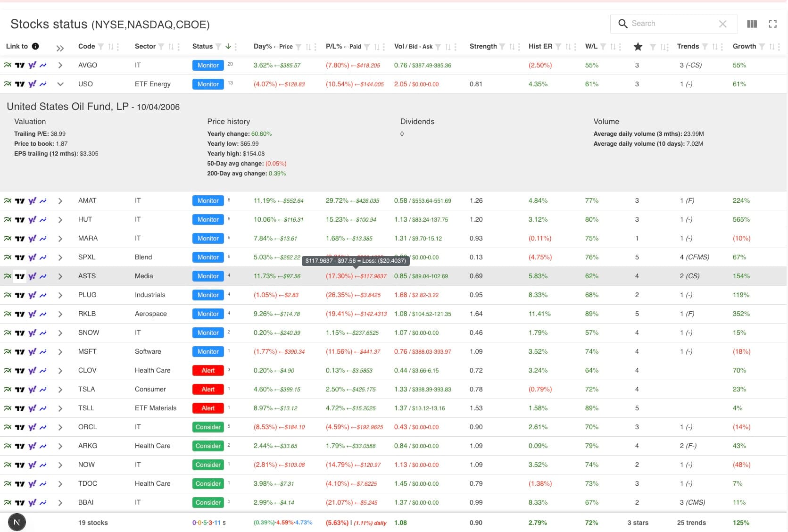The height and width of the screenshot is (532, 788).
Task: Open the TradingView link for ORCL
Action: tap(20, 427)
